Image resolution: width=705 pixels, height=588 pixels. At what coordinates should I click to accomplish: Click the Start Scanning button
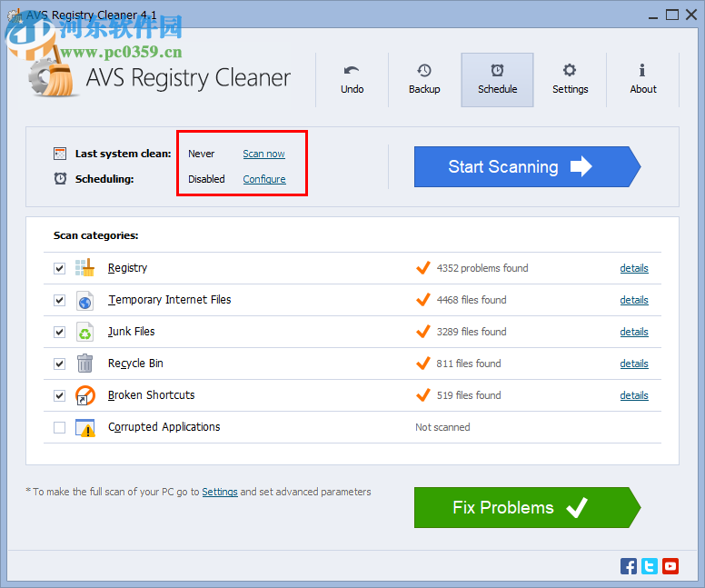point(527,166)
